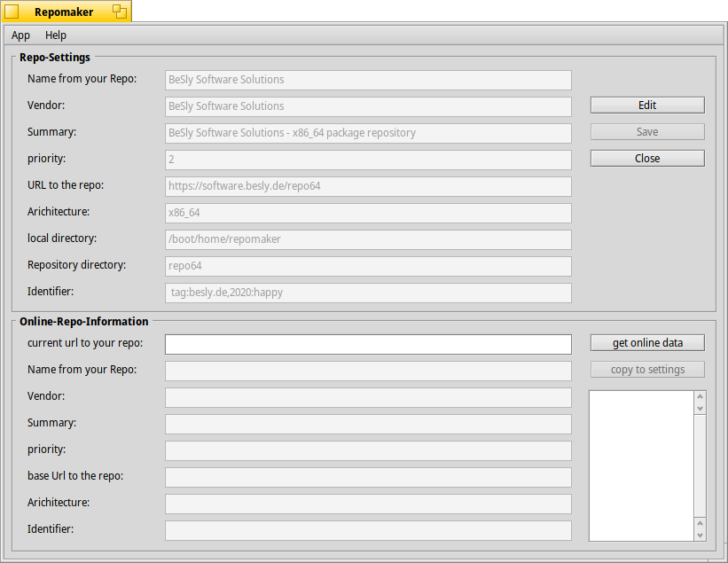Click the URL to the repo field in Repo-Settings
The width and height of the screenshot is (728, 563).
tap(368, 186)
